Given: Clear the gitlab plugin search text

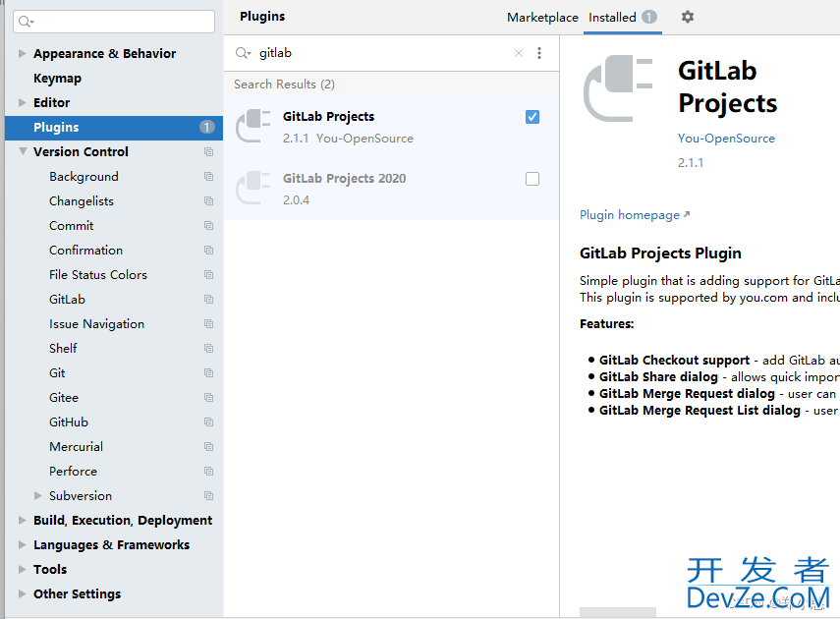Looking at the screenshot, I should click(519, 53).
